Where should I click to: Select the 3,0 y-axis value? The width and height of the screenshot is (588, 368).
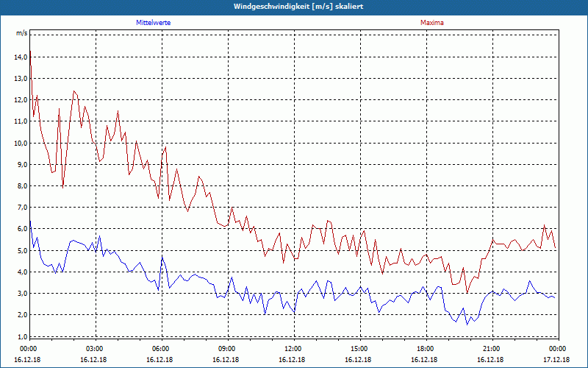(x=23, y=293)
